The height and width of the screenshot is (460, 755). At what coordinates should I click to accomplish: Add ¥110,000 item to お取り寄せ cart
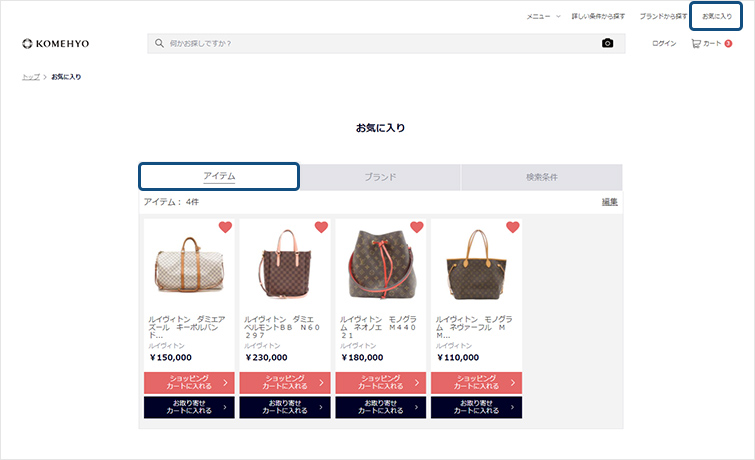(x=476, y=407)
